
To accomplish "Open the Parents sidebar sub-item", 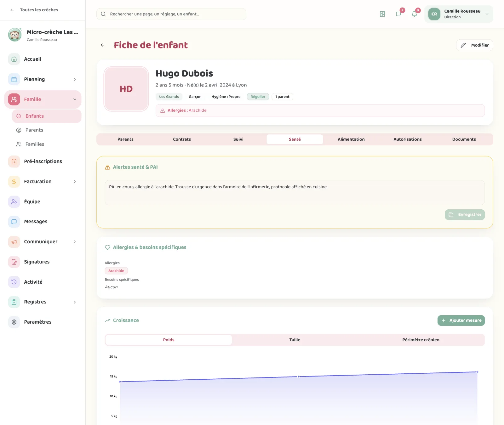I will pyautogui.click(x=47, y=130).
